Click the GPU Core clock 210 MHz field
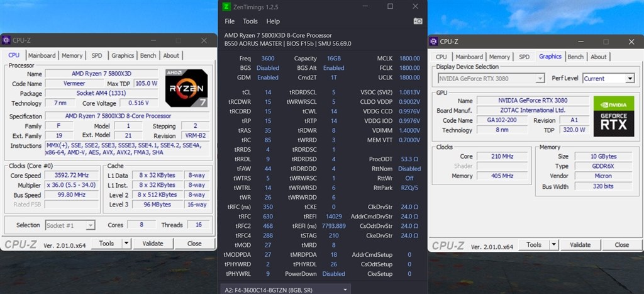Image resolution: width=644 pixels, height=294 pixels. pyautogui.click(x=502, y=156)
